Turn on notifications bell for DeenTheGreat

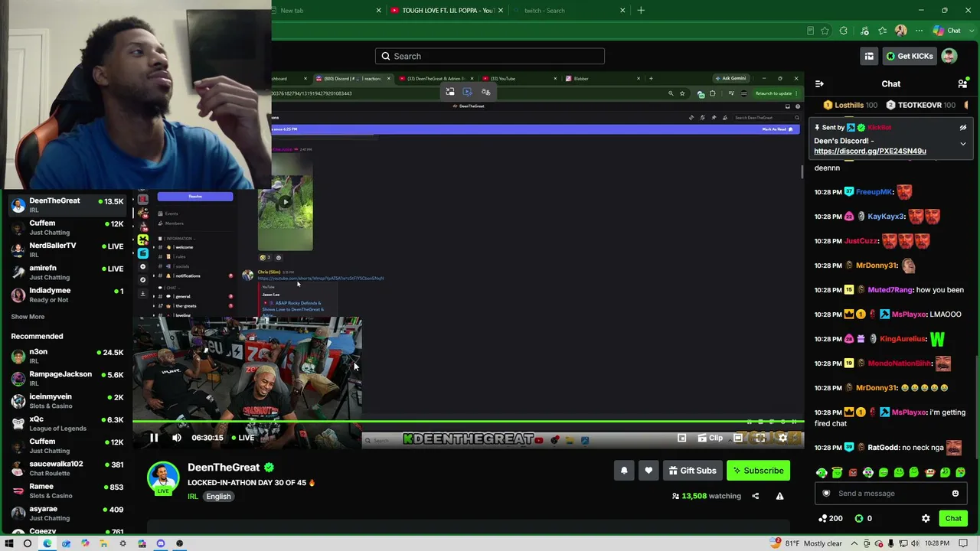(624, 471)
